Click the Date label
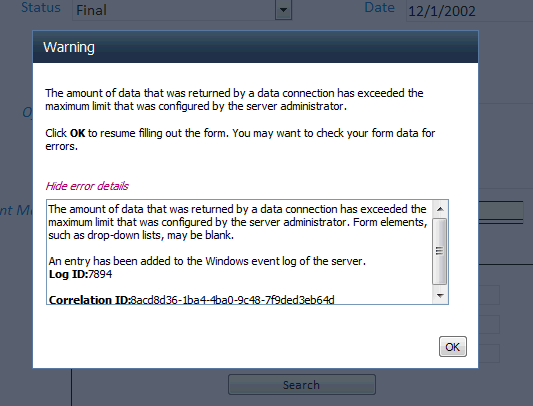 (379, 7)
